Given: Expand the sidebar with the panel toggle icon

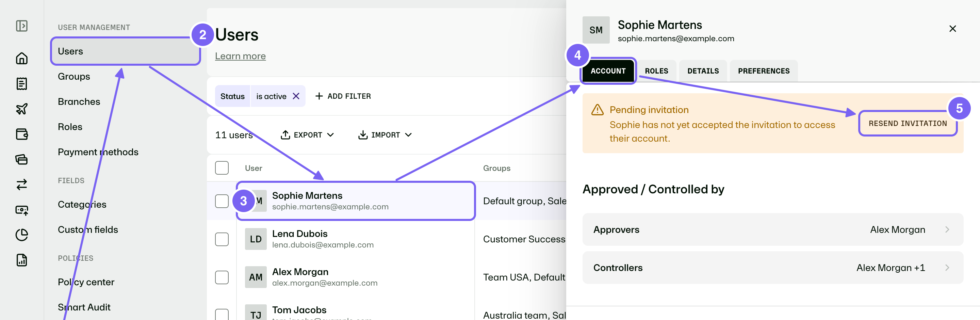Looking at the screenshot, I should coord(22,26).
